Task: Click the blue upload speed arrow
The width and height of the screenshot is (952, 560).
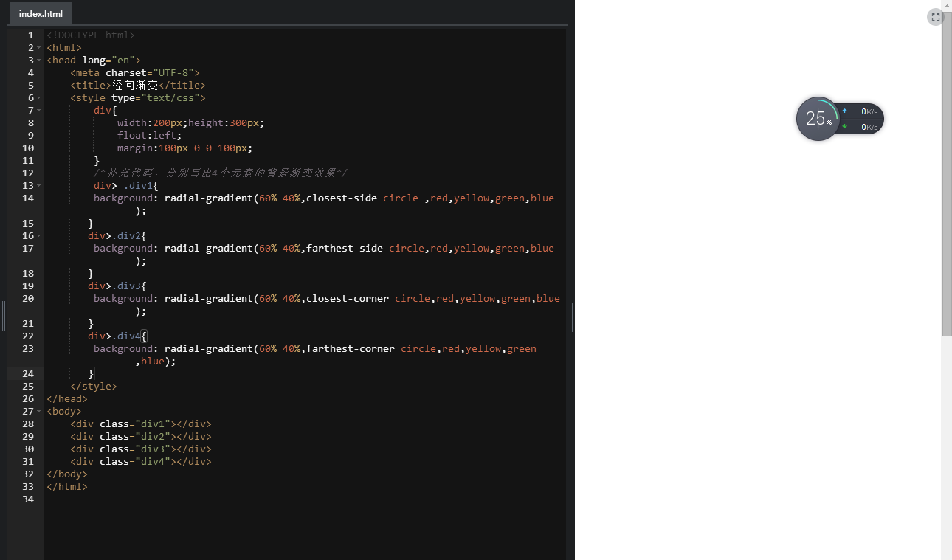Action: [845, 111]
